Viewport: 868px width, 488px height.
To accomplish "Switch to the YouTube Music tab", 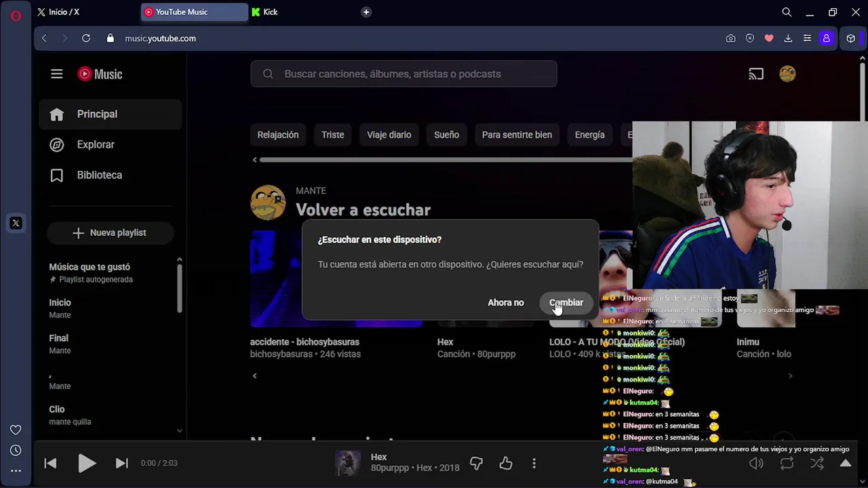I will coord(195,12).
